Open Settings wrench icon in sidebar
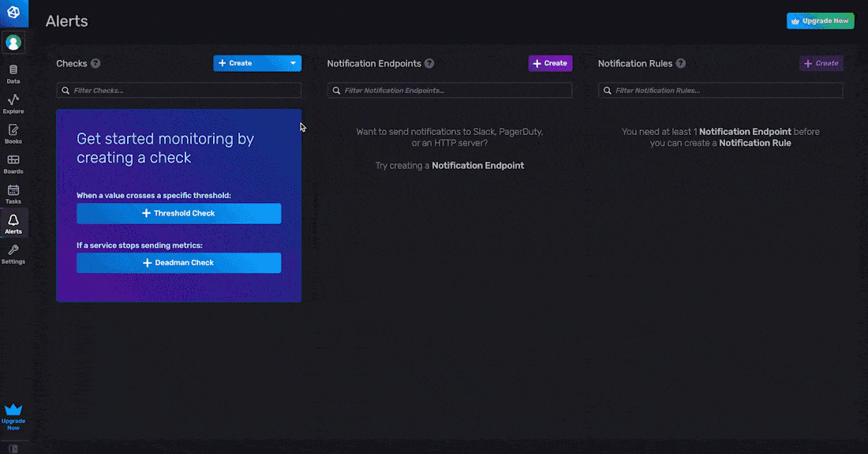The height and width of the screenshot is (454, 868). (x=13, y=253)
